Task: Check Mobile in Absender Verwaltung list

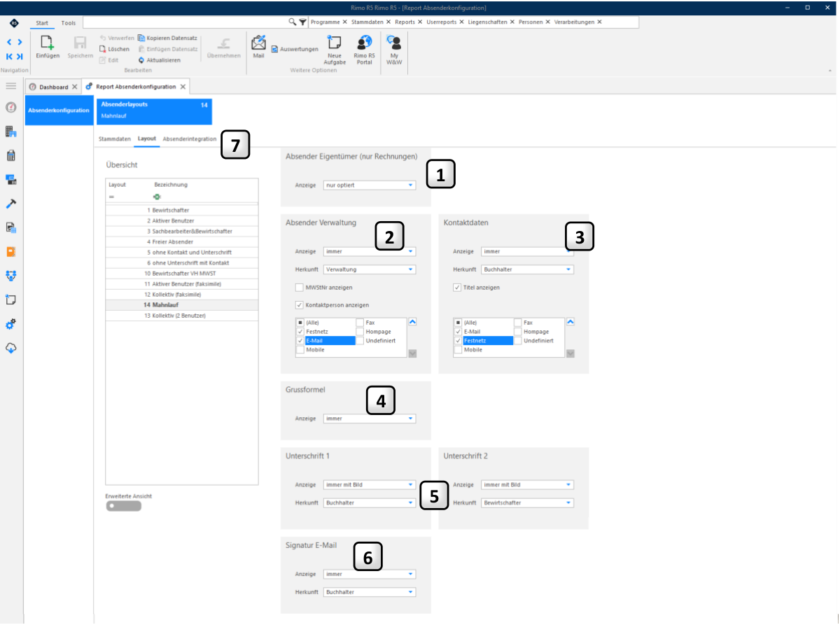Action: coord(300,349)
